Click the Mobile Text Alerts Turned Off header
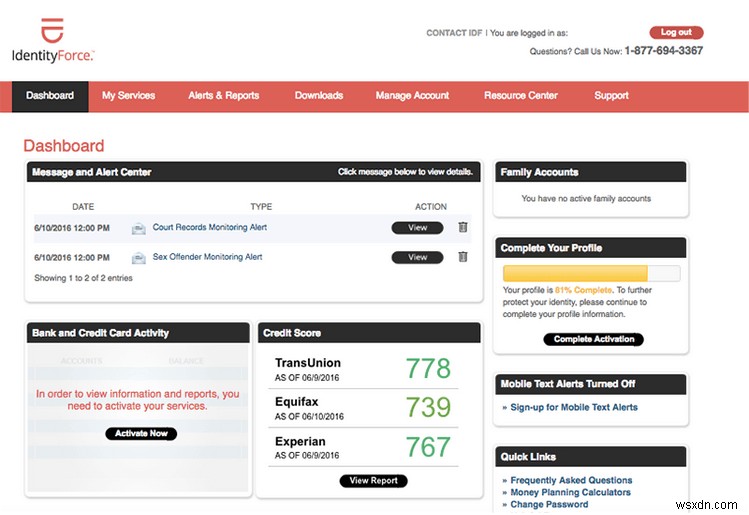 tap(590, 384)
